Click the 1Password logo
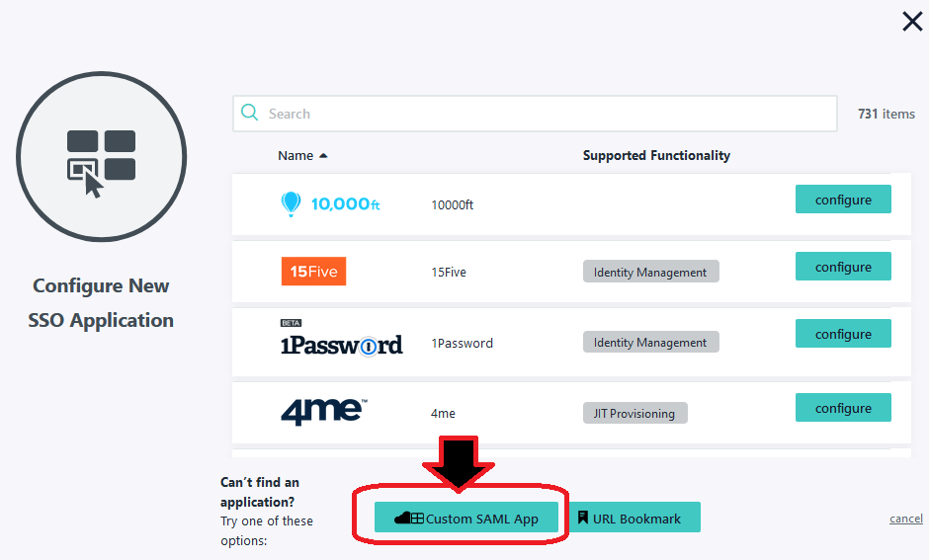The image size is (929, 560). tap(341, 339)
